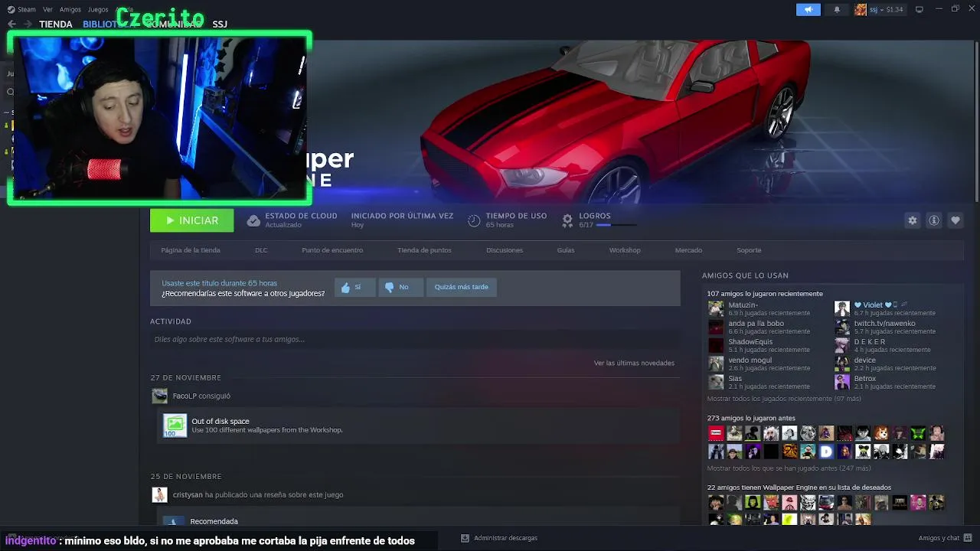The image size is (980, 551).
Task: Open the game settings gear icon
Action: click(x=912, y=220)
